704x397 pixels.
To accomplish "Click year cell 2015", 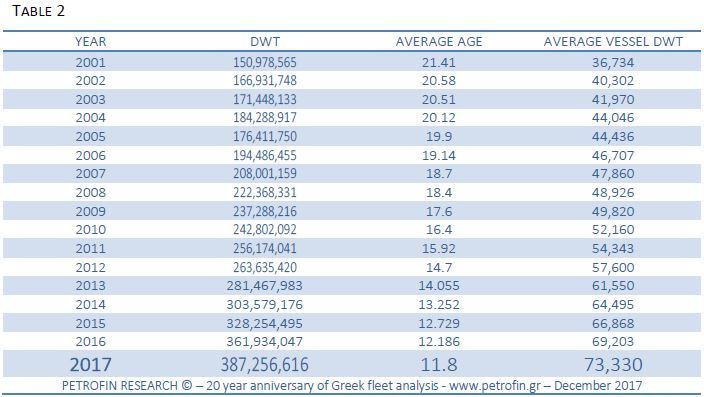I will (90, 323).
